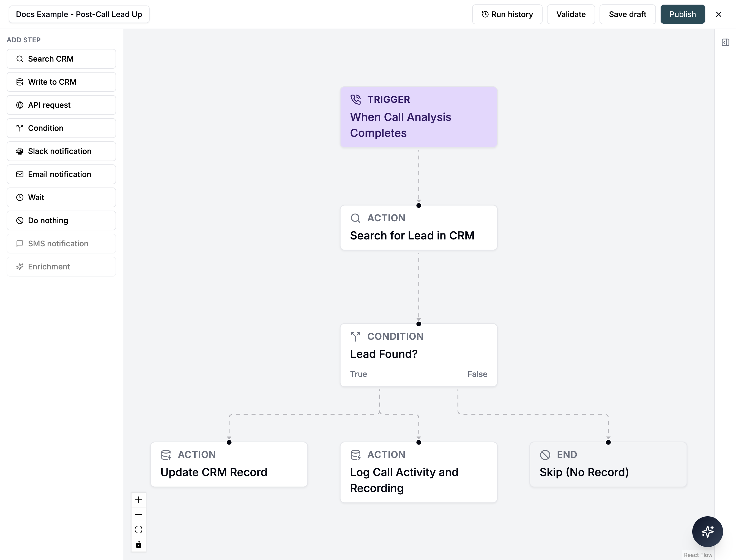
Task: Add a Wait step
Action: [x=61, y=197]
